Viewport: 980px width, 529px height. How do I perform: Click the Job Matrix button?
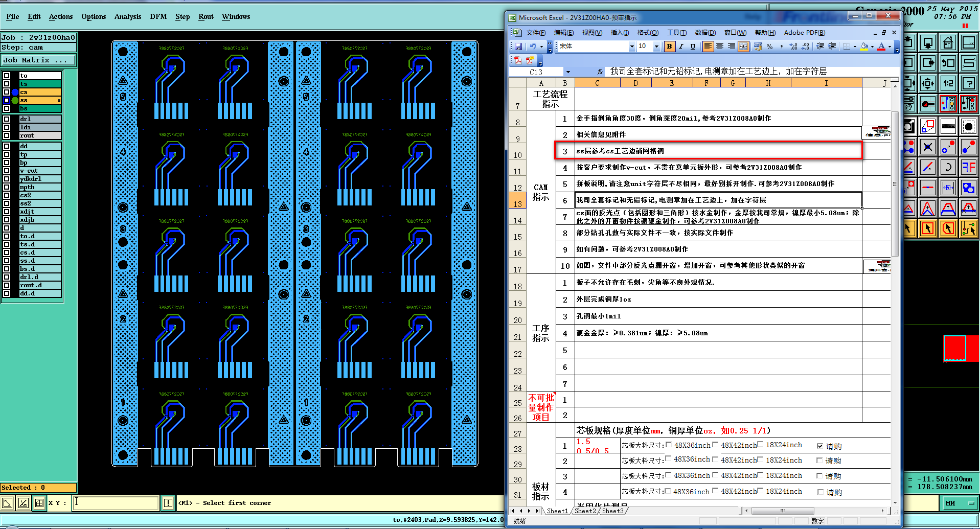pos(38,60)
